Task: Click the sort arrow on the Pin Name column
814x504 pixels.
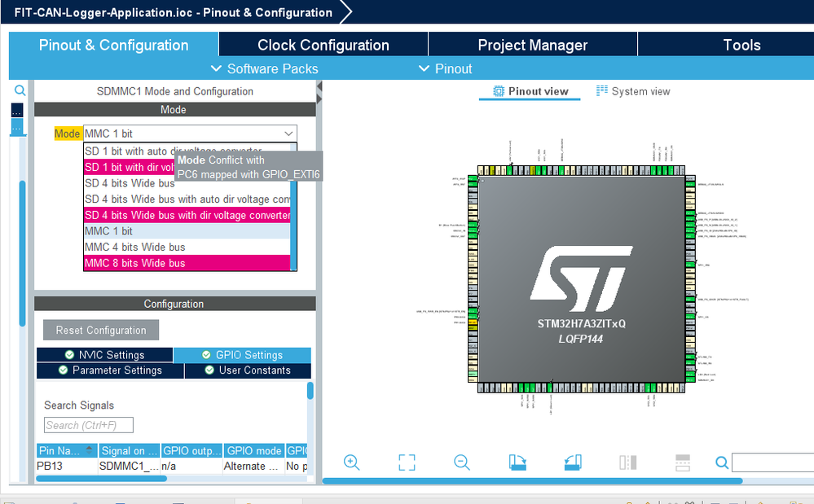Action: [x=90, y=450]
